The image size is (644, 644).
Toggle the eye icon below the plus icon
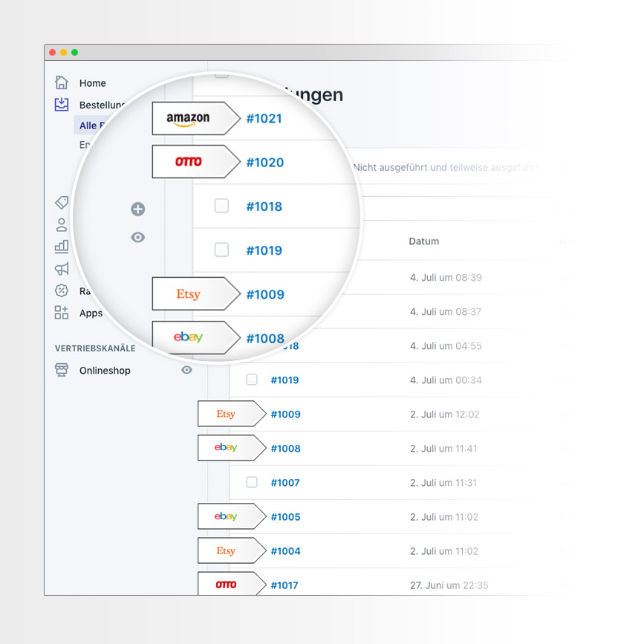pos(138,238)
